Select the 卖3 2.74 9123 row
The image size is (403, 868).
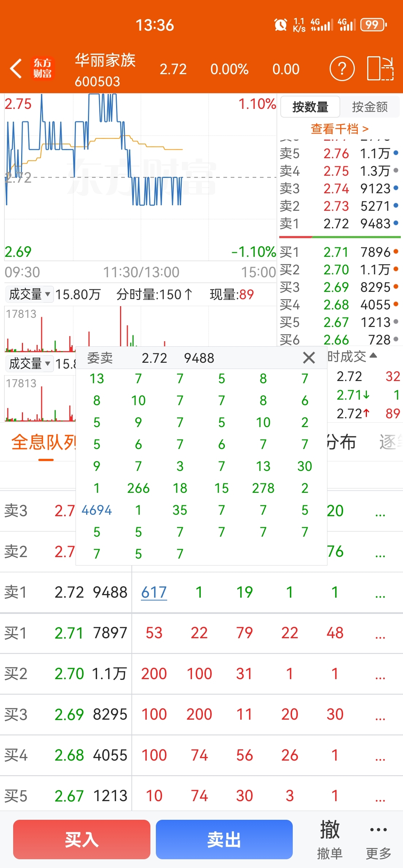[x=339, y=188]
